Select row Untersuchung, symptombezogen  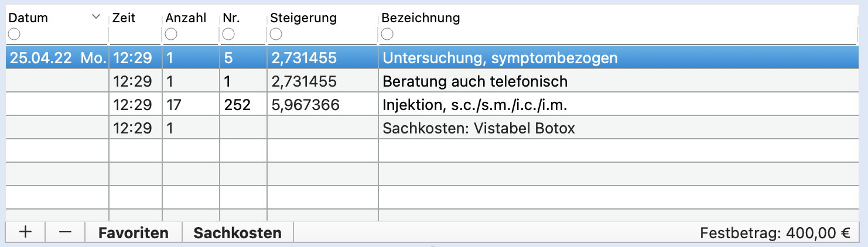click(432, 58)
